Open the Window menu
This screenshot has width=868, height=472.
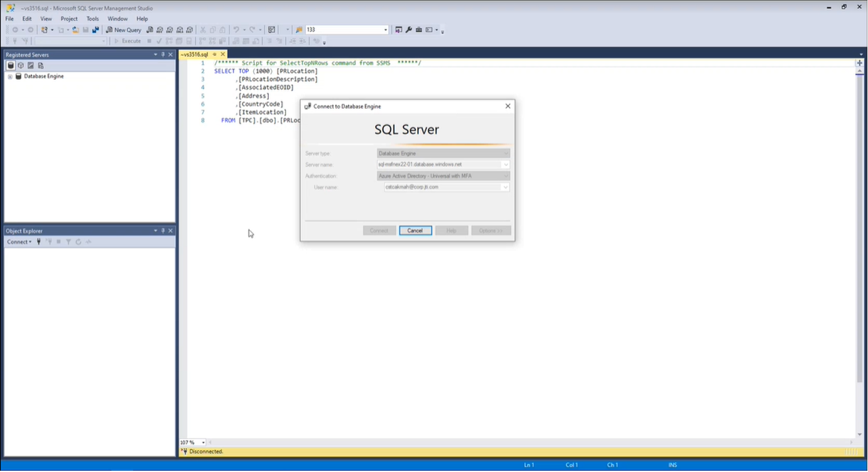coord(117,19)
